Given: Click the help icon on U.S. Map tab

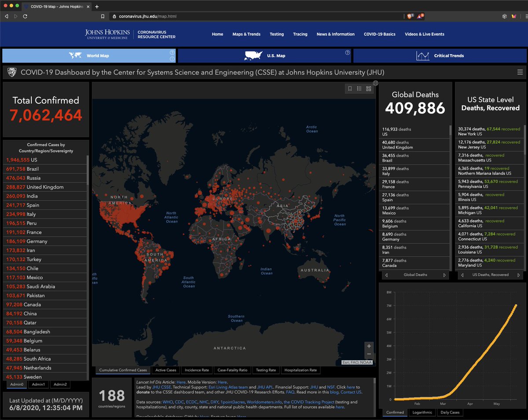Looking at the screenshot, I should coord(348,52).
